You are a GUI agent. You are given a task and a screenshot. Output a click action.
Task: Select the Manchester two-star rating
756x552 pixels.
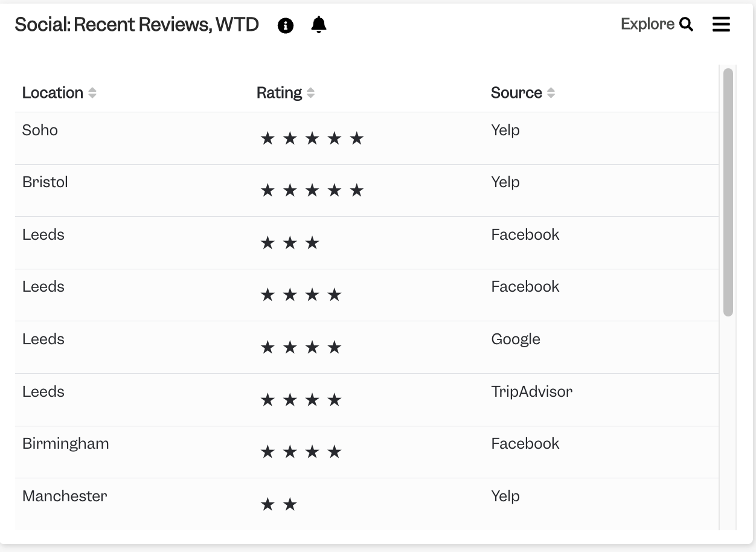coord(279,504)
